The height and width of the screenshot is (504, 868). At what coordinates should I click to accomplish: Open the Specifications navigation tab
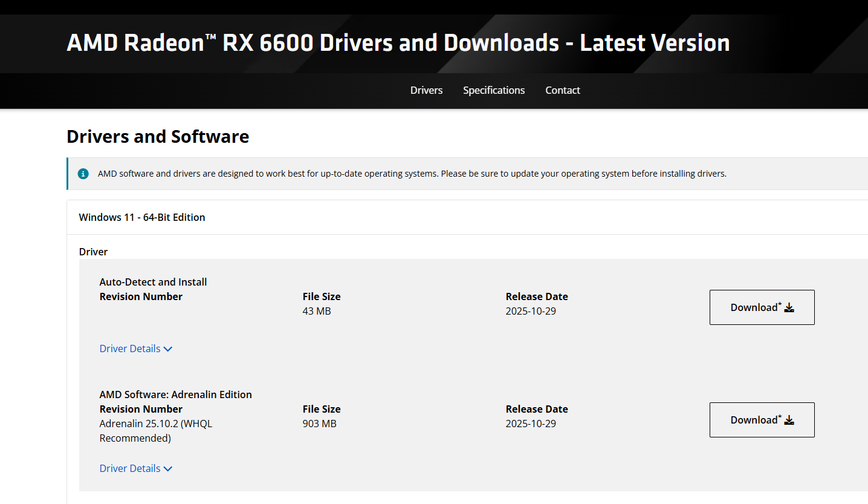pyautogui.click(x=494, y=90)
